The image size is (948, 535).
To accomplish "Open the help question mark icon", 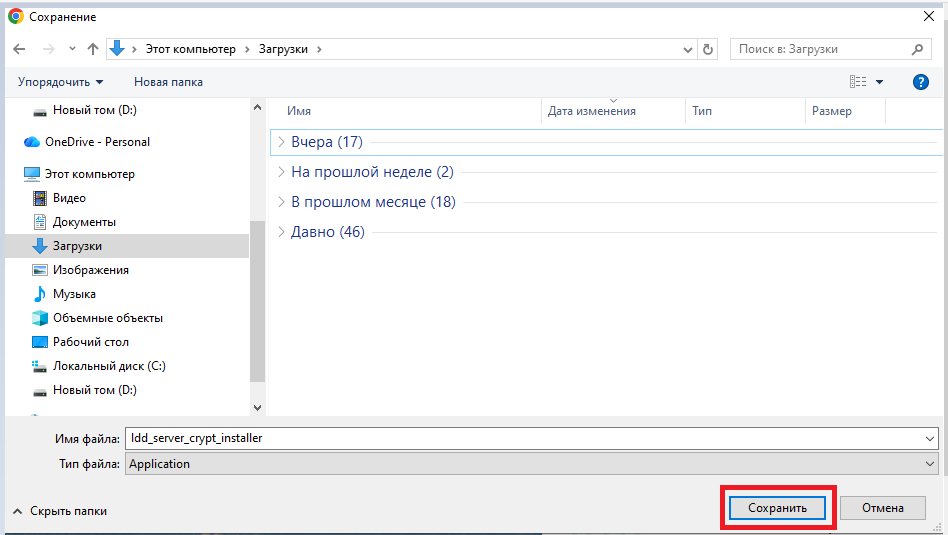I will coord(921,82).
